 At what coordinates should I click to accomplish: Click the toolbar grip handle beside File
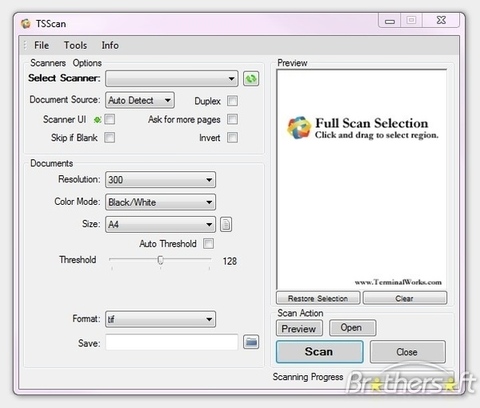pos(25,45)
